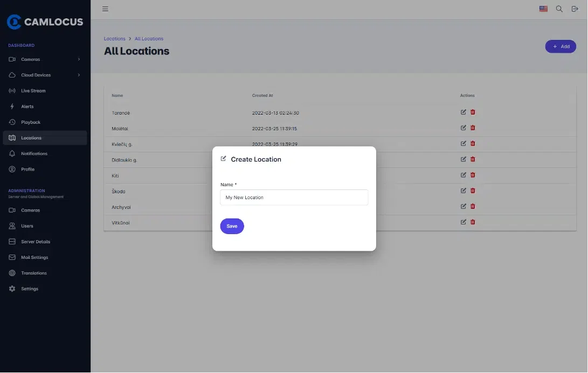Screen dimensions: 588x373
Task: Open language selector US flag
Action: tap(543, 9)
